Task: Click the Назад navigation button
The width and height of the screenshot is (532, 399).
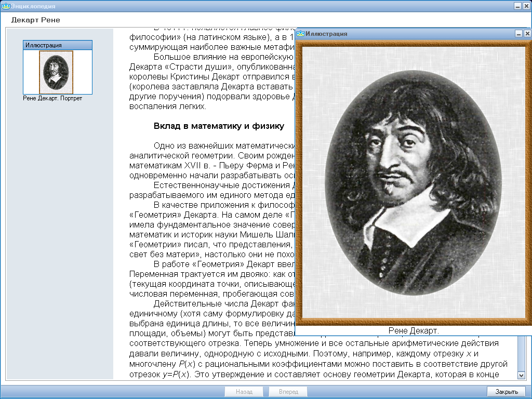Action: [244, 392]
